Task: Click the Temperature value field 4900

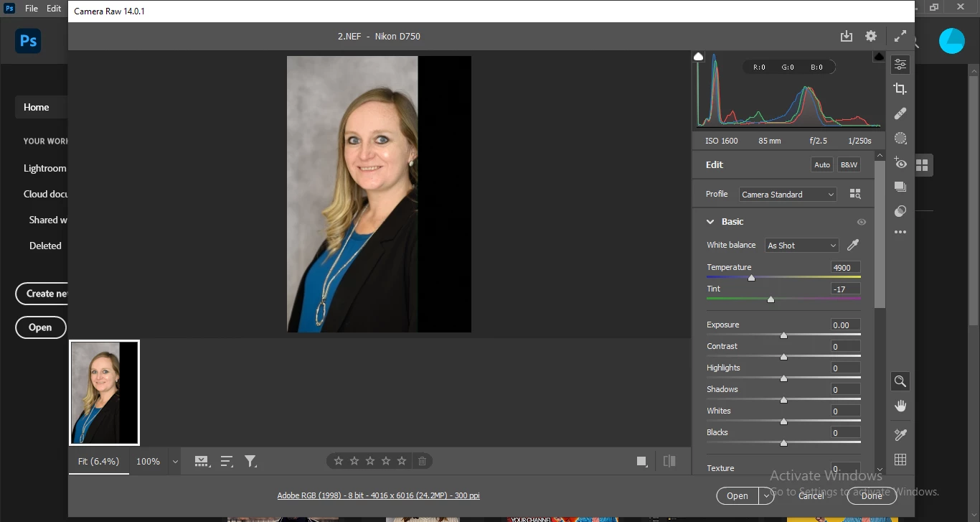Action: pyautogui.click(x=845, y=268)
